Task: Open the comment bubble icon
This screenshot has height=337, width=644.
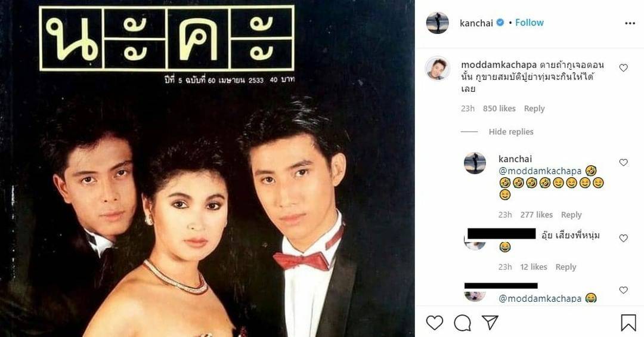Action: (x=462, y=323)
